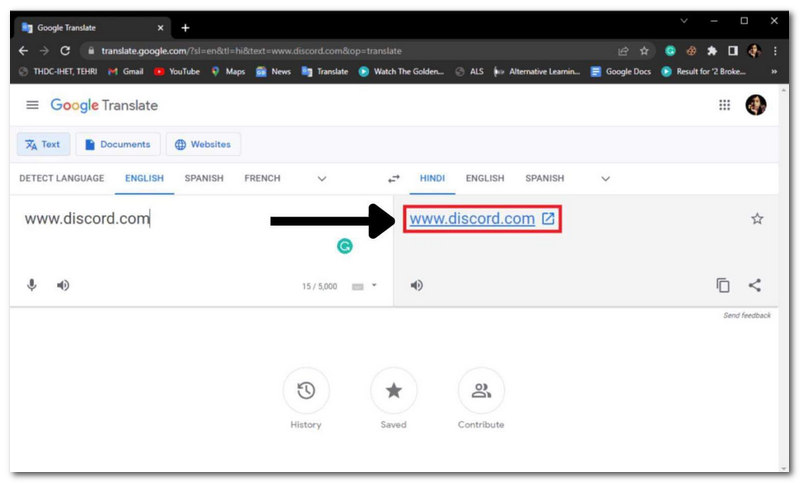
Task: Select Spanish as target language
Action: pyautogui.click(x=545, y=178)
